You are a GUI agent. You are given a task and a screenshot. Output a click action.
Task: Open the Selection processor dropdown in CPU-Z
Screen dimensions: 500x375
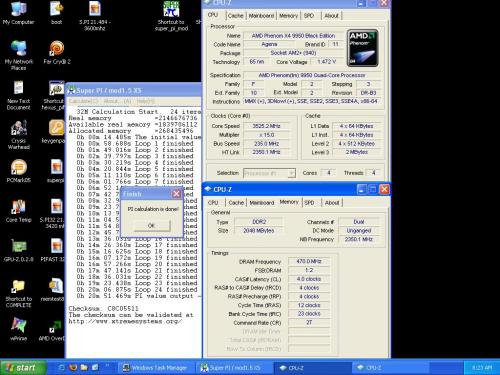click(x=269, y=173)
